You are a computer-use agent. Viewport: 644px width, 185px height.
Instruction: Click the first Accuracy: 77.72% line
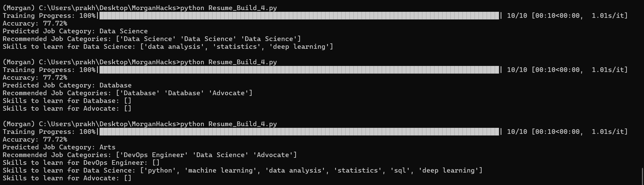click(x=35, y=23)
